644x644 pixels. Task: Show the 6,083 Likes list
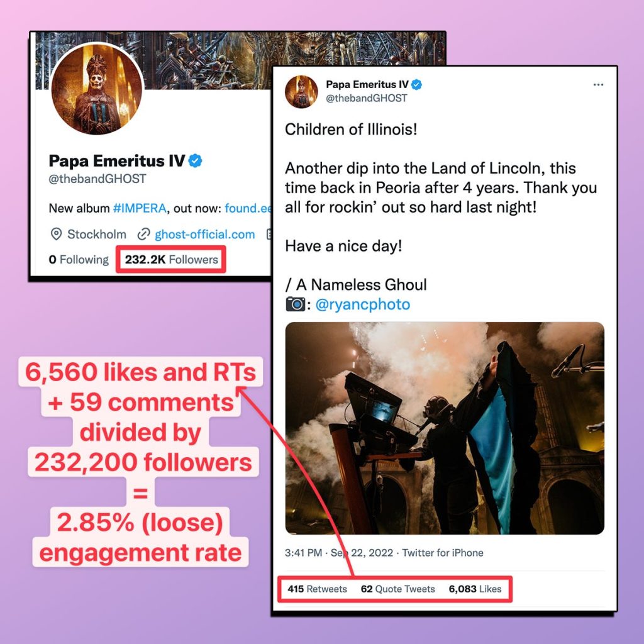pos(475,589)
